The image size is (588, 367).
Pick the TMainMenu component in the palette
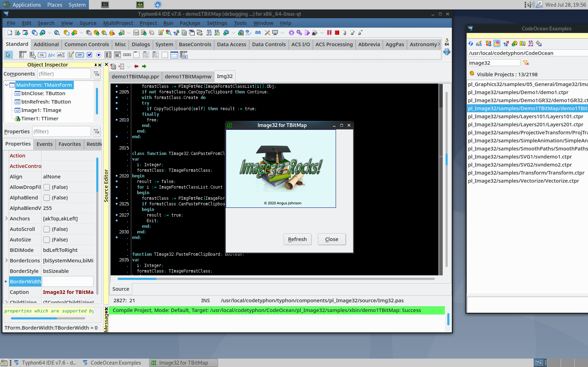(23, 55)
